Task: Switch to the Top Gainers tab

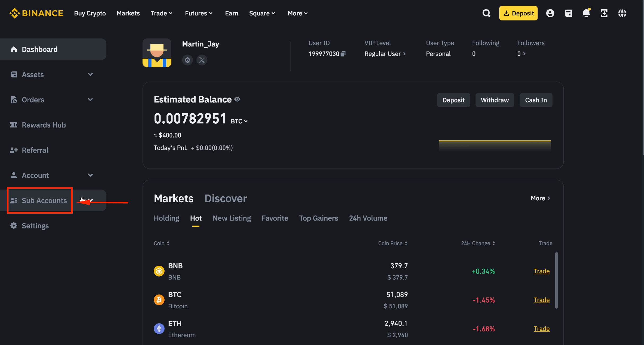Action: 319,218
